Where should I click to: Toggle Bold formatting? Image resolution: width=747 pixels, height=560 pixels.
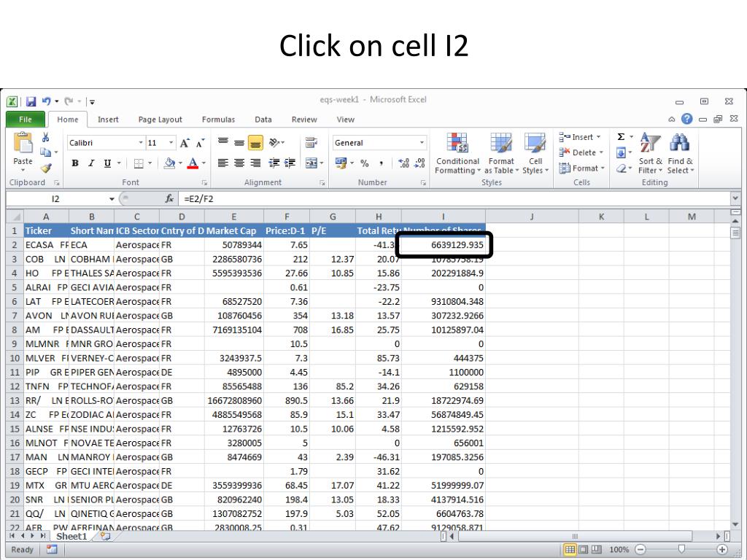[75, 163]
